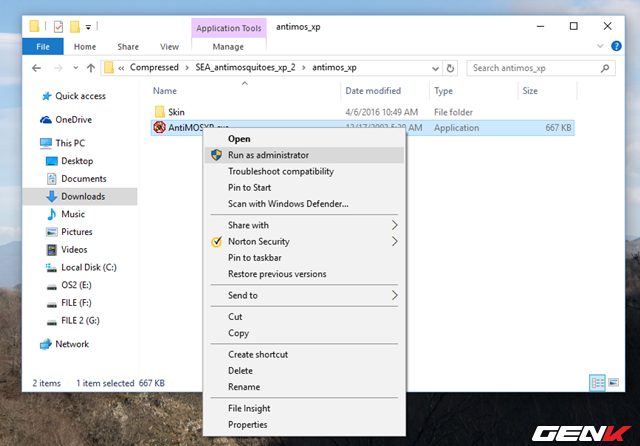Click the Skin folder icon

pos(159,112)
